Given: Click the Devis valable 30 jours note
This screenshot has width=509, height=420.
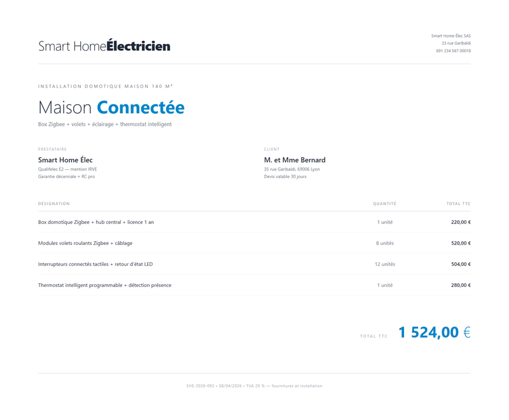Looking at the screenshot, I should tap(285, 176).
